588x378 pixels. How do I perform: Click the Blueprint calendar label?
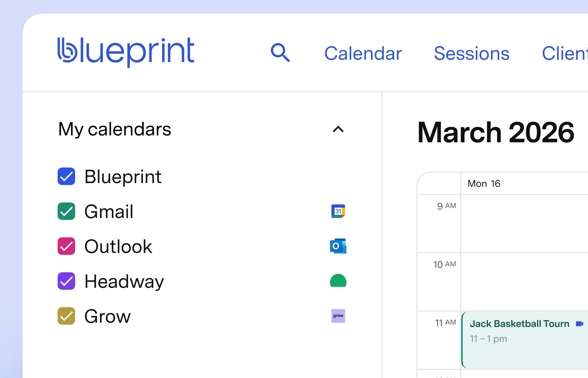pos(123,177)
